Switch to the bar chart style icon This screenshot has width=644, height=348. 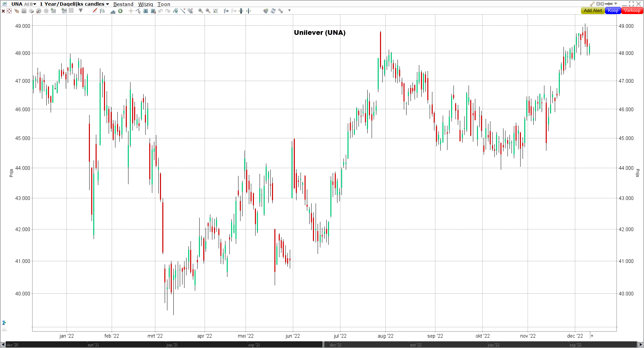pyautogui.click(x=102, y=11)
